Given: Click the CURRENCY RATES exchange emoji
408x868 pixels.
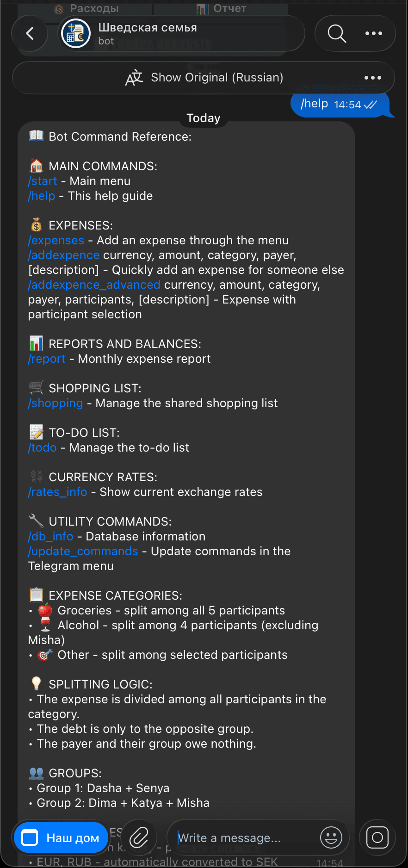Looking at the screenshot, I should coord(36,477).
